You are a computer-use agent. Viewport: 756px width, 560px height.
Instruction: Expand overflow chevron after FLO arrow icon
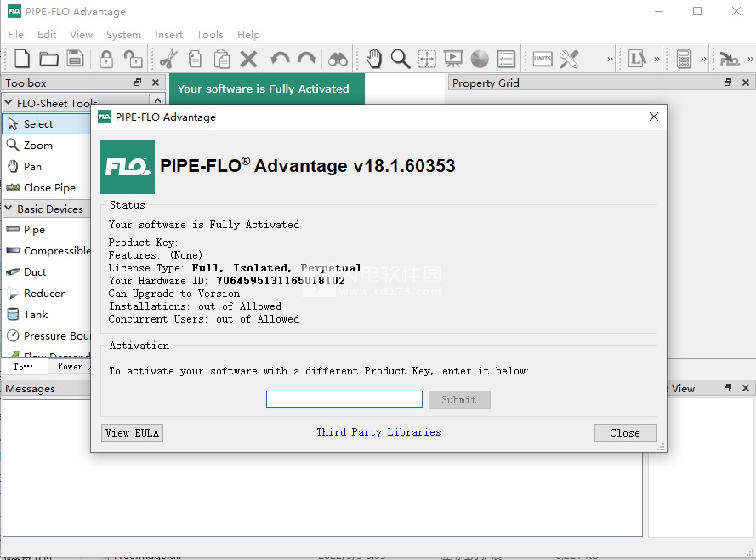tap(750, 59)
